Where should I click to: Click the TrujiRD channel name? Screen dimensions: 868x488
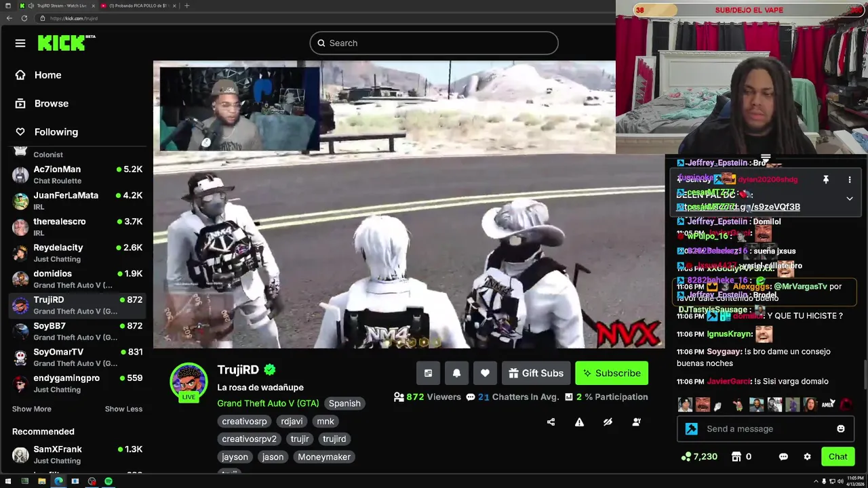pos(238,369)
